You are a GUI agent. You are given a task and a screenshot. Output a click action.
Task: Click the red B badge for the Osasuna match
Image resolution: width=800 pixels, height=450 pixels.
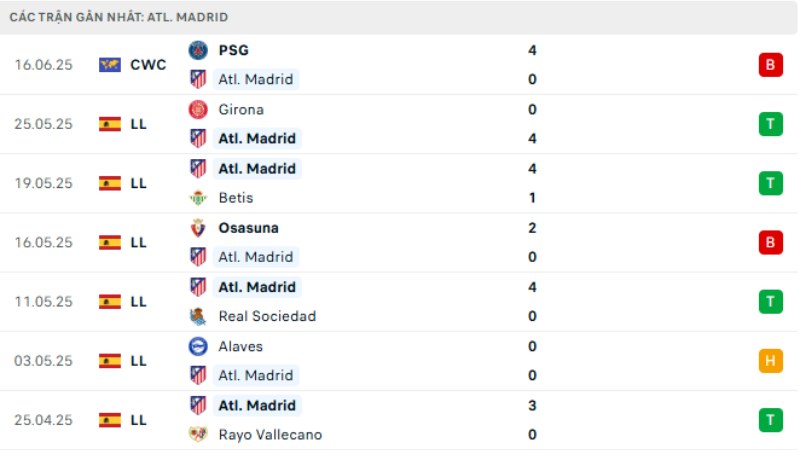coord(770,242)
